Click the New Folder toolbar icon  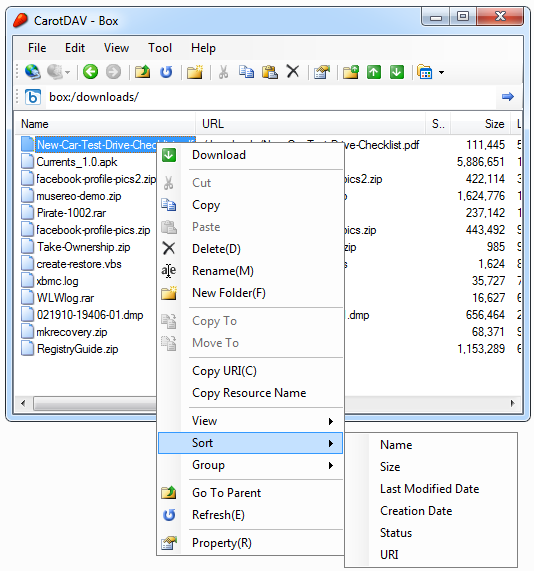click(195, 72)
